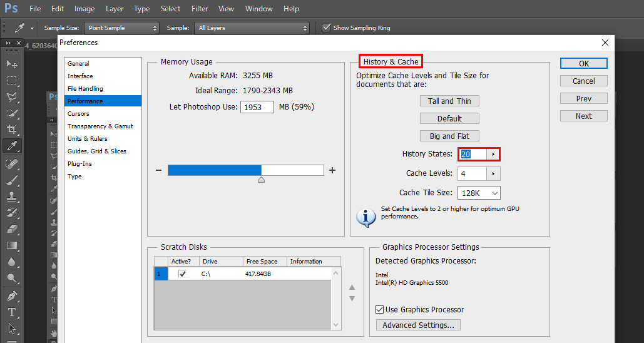Open the File menu

tap(35, 9)
